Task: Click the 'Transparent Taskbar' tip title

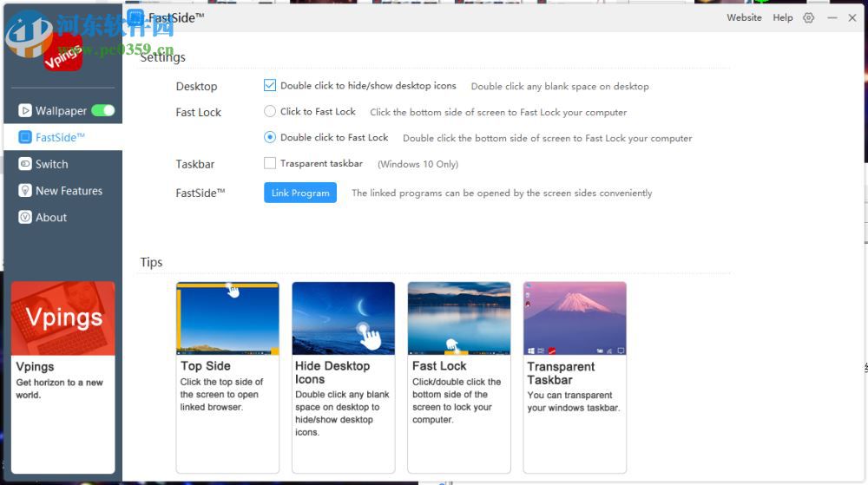Action: tap(561, 373)
